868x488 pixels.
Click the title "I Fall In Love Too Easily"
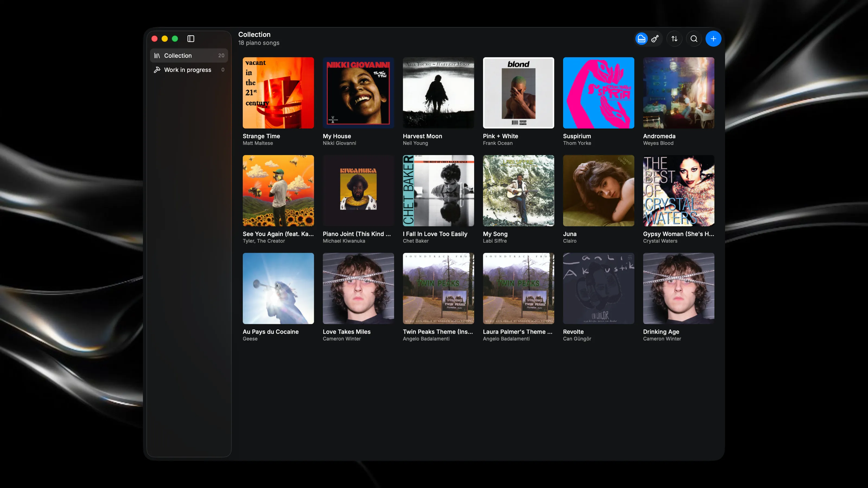(x=435, y=234)
